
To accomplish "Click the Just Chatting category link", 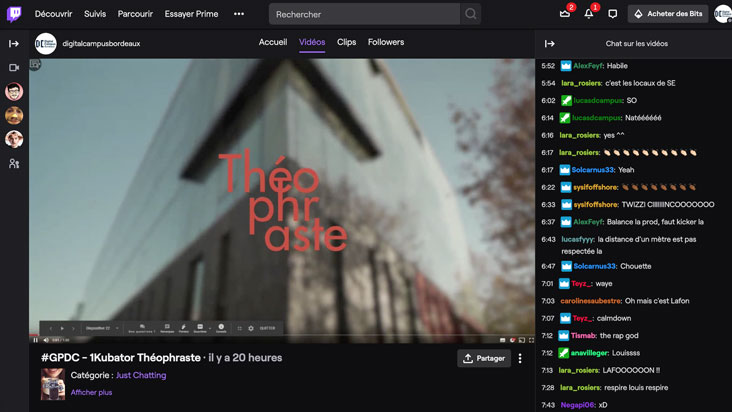I will coord(142,375).
